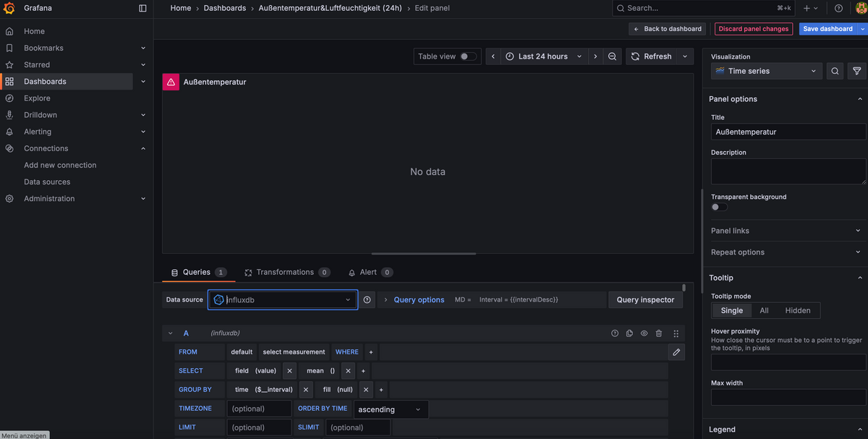Toggle the Table view switch
The height and width of the screenshot is (439, 868).
pyautogui.click(x=468, y=56)
